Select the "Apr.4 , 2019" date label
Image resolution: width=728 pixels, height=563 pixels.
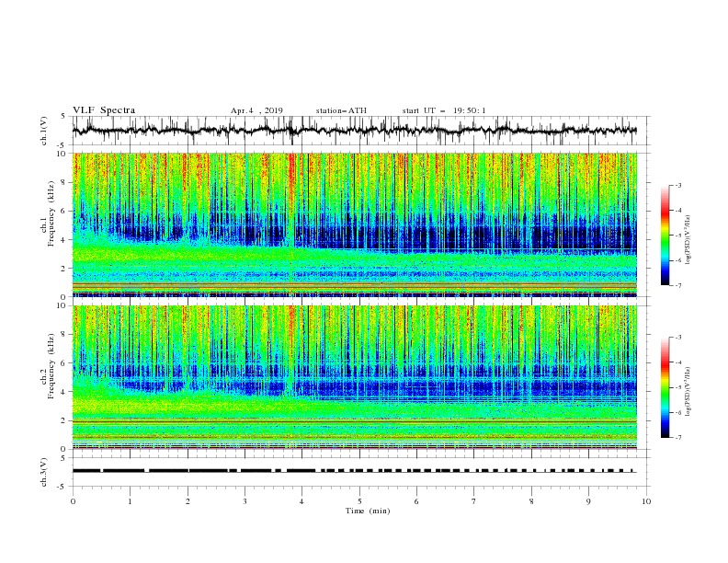(x=256, y=110)
